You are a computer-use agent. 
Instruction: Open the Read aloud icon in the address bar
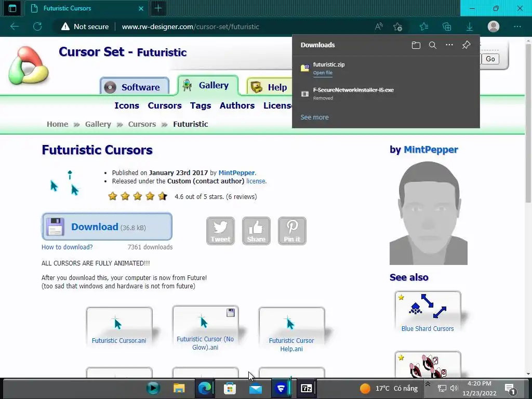[x=379, y=26]
